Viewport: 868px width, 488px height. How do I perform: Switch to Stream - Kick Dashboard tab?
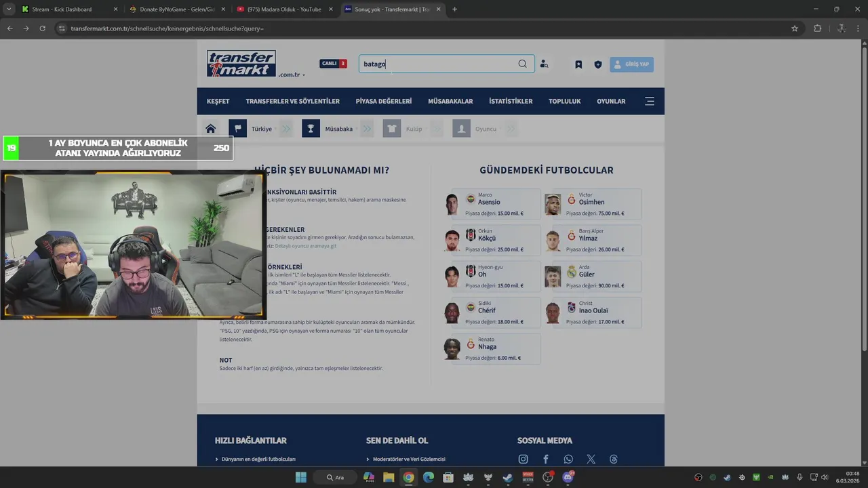pyautogui.click(x=70, y=9)
